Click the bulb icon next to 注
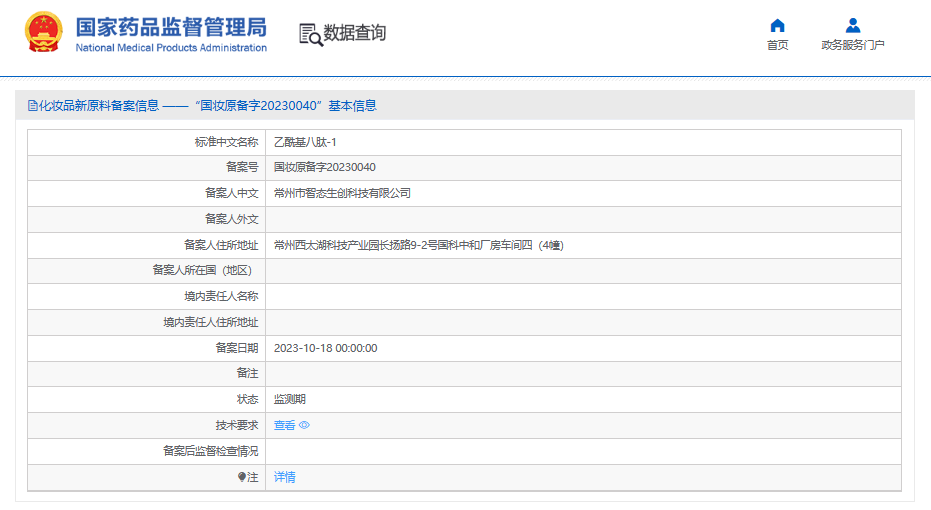The image size is (931, 510). (242, 477)
